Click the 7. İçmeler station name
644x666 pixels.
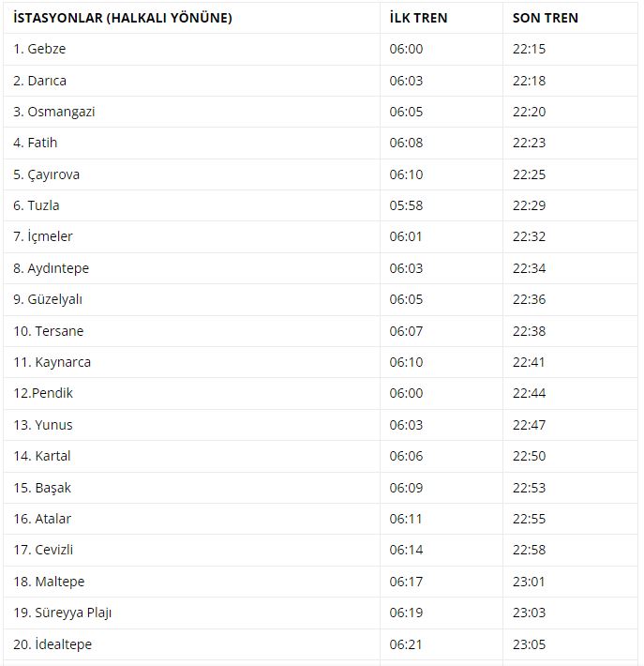click(x=43, y=236)
